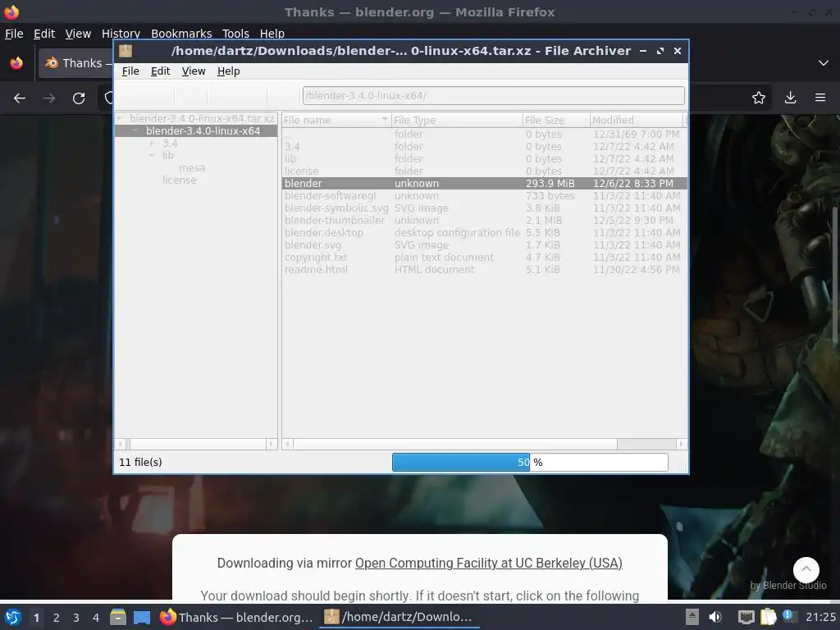Focus Firefox via its taskbar button
The height and width of the screenshot is (630, 840).
click(236, 617)
